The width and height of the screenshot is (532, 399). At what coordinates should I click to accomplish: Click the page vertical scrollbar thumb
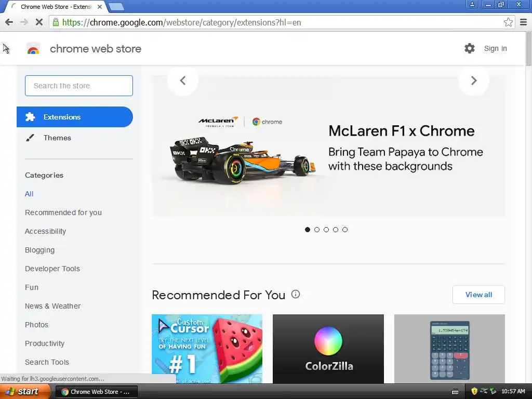(528, 49)
